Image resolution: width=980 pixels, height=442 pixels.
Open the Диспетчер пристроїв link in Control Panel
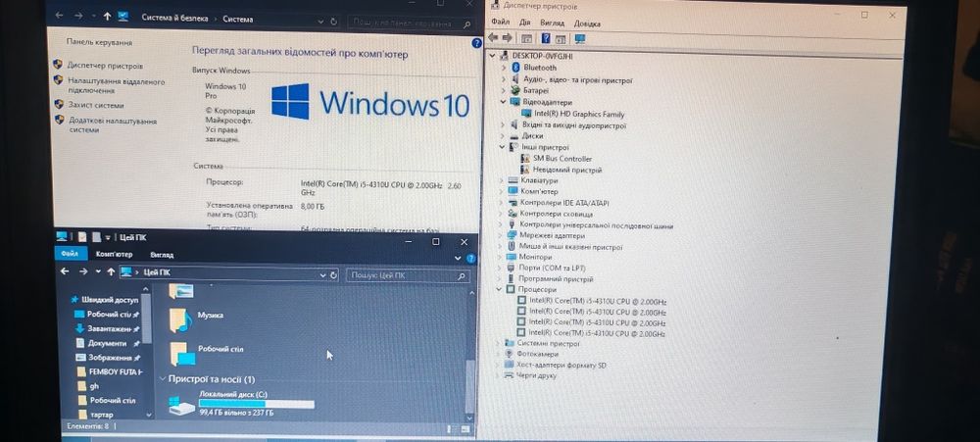[x=105, y=66]
